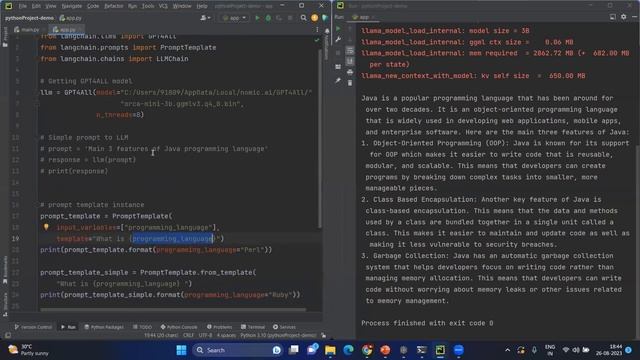Click editor horizontal scrollbar at bottom
The image size is (640, 360).
(x=173, y=310)
